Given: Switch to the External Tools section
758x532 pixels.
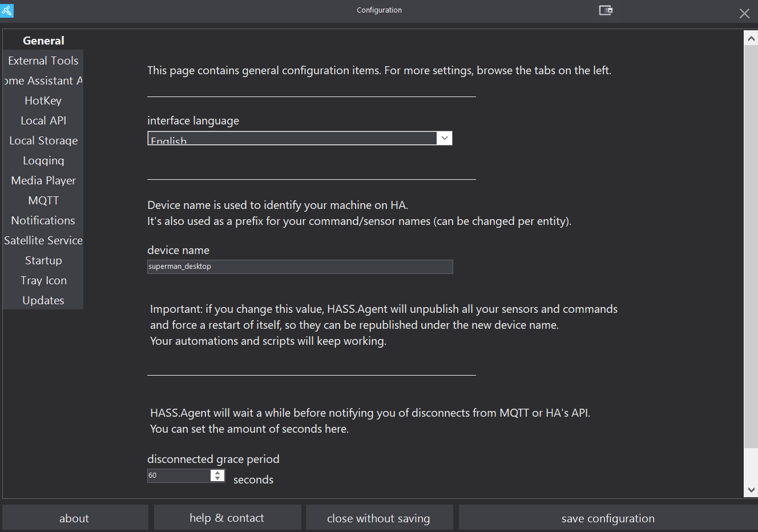Looking at the screenshot, I should point(43,60).
